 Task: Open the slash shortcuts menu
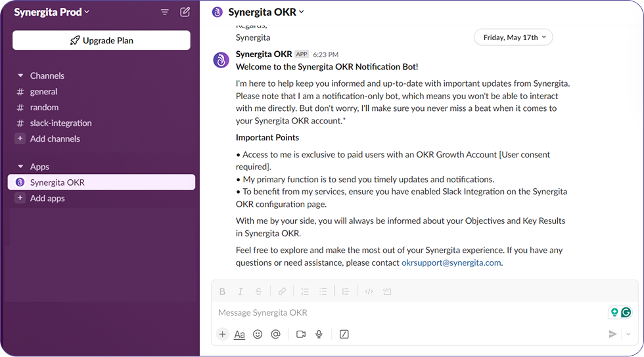point(344,334)
